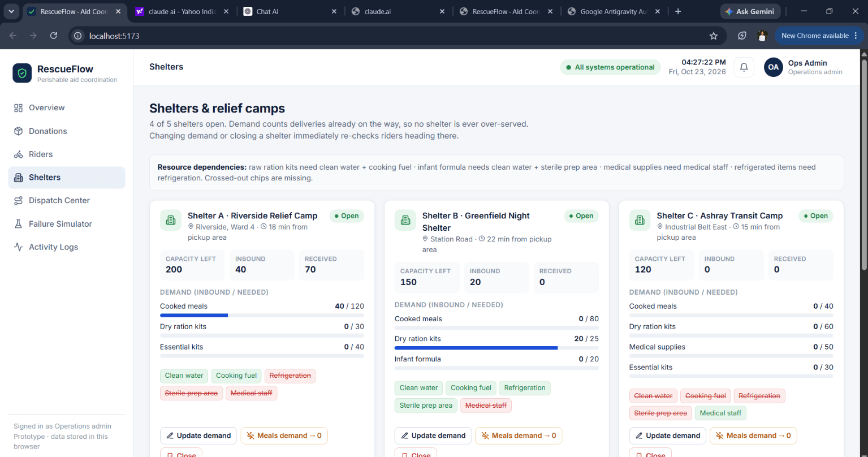Click Shelter A building icon
This screenshot has height=457, width=868.
click(x=171, y=220)
